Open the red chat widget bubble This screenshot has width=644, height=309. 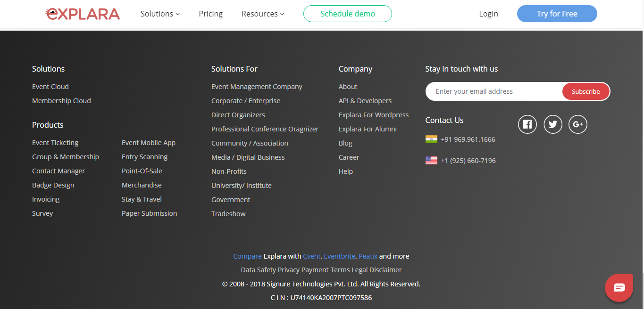pos(619,287)
